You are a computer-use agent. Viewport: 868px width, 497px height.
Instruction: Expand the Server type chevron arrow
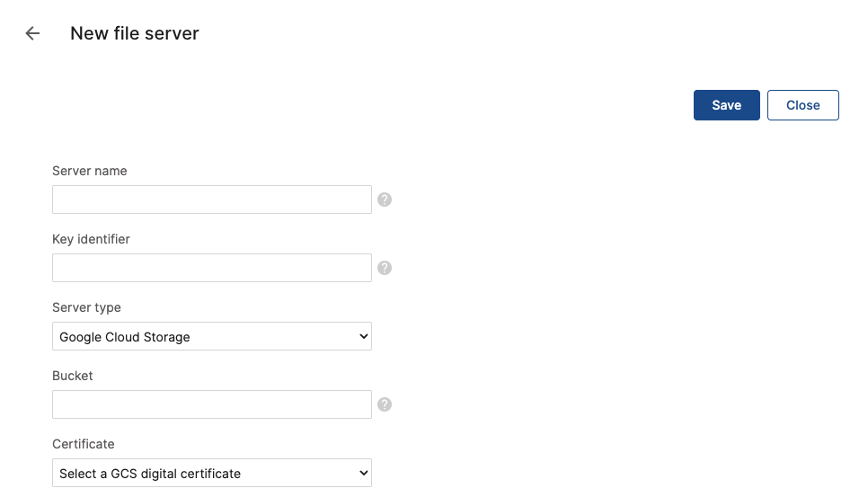364,336
